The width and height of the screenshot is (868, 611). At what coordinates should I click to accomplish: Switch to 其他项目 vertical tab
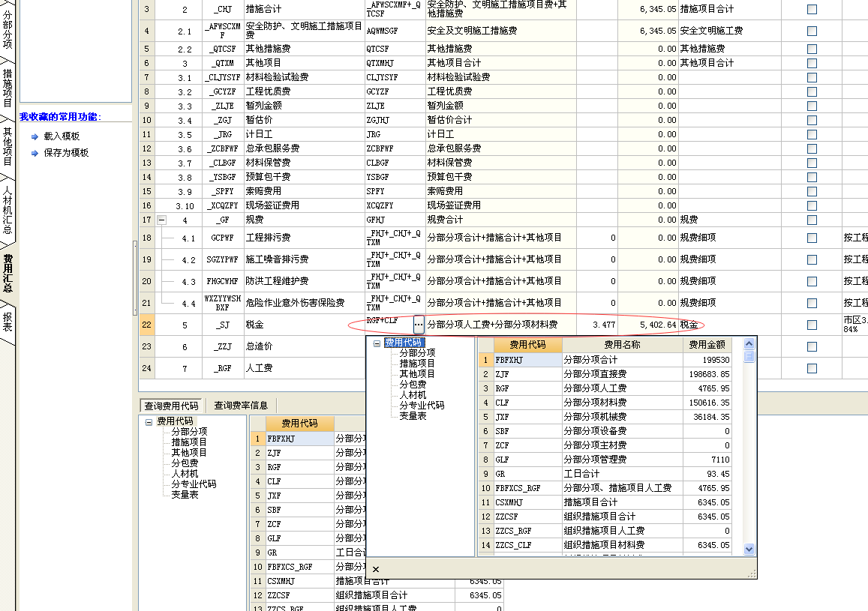(x=8, y=146)
